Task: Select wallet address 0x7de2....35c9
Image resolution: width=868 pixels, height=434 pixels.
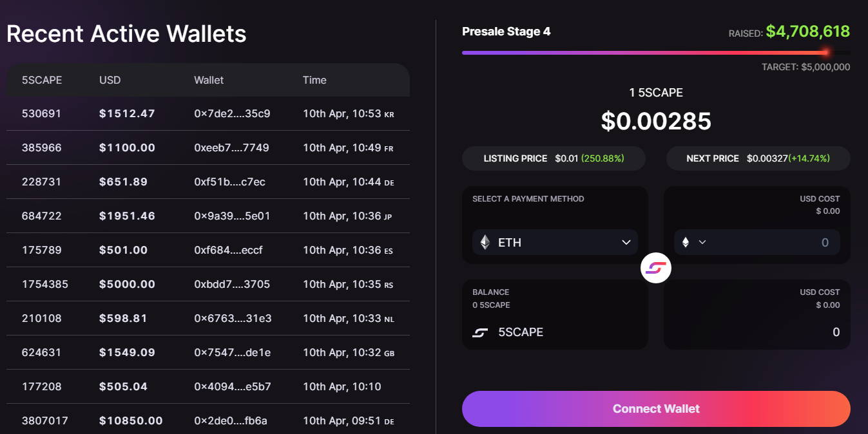Action: click(232, 114)
